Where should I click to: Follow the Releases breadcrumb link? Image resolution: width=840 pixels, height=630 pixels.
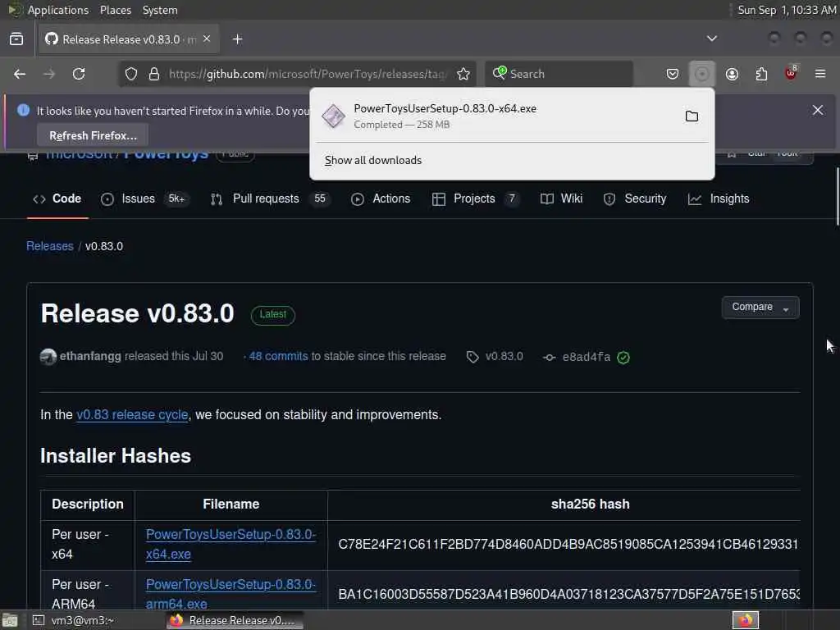[x=50, y=246]
